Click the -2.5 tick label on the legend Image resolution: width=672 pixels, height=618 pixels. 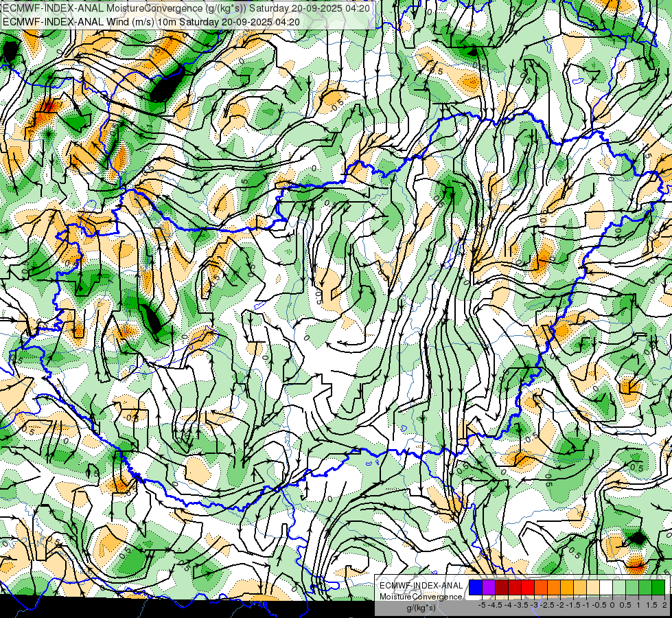pos(547,605)
